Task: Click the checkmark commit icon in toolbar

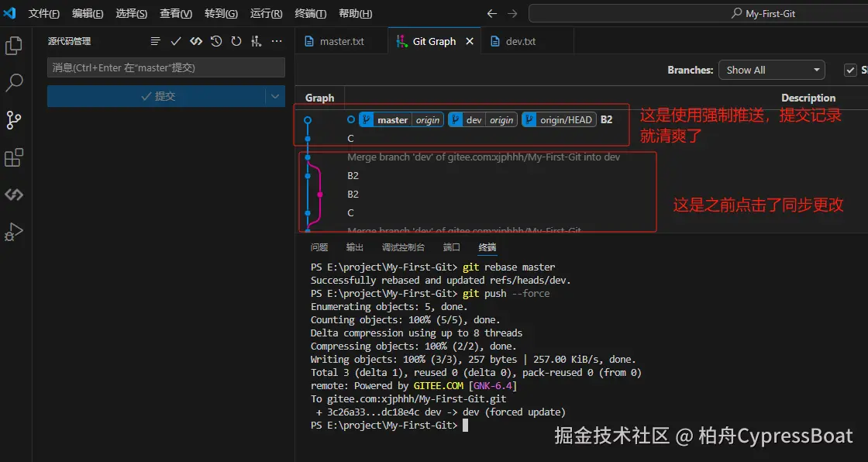Action: click(176, 41)
